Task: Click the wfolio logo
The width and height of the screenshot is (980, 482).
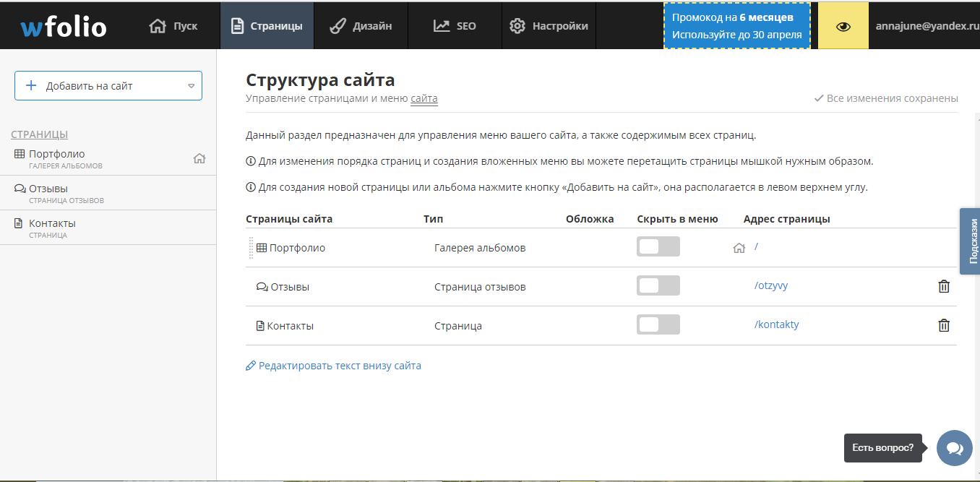Action: (x=64, y=24)
